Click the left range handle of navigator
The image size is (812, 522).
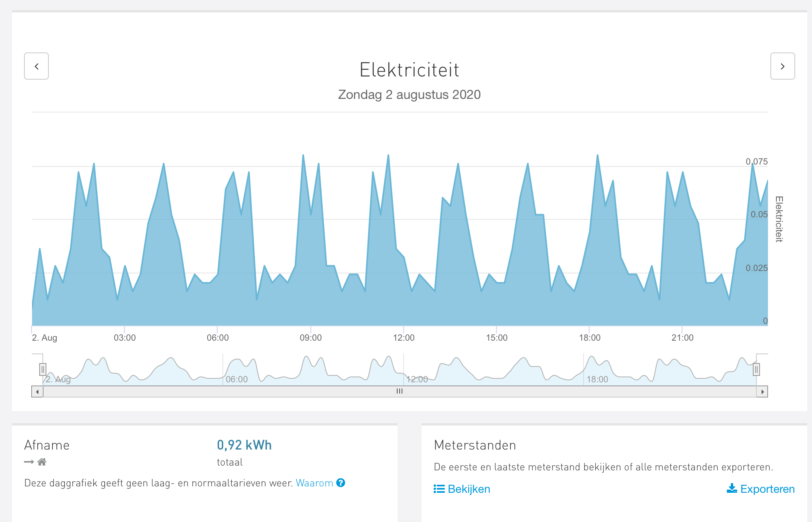[x=43, y=369]
